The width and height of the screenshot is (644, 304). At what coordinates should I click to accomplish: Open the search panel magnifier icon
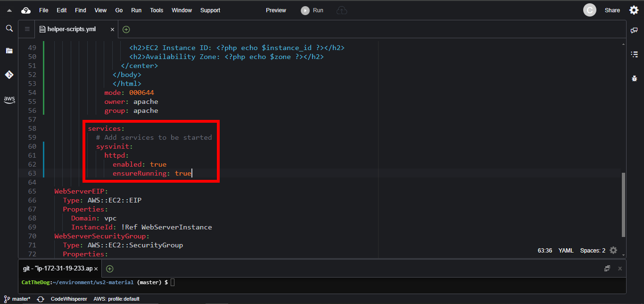tap(9, 29)
